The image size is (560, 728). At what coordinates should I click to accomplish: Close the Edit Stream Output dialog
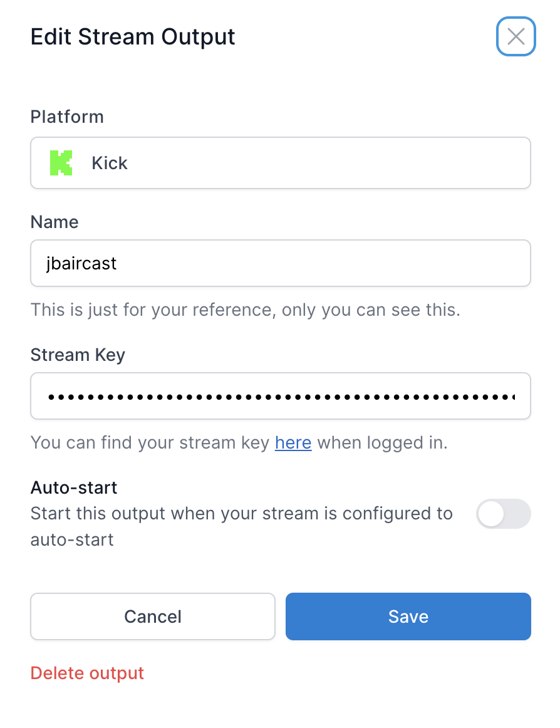516,36
